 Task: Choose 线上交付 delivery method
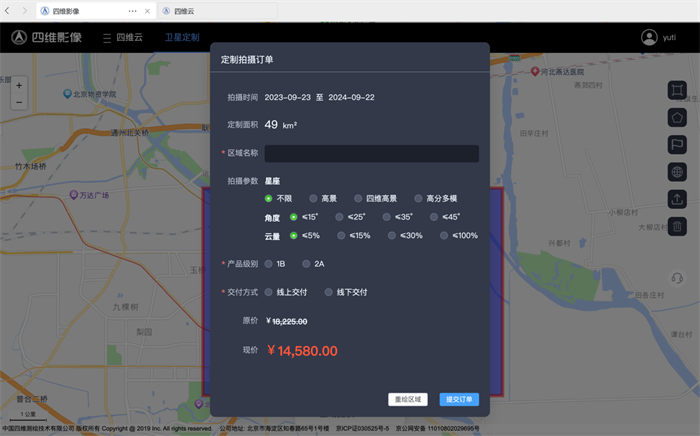click(268, 292)
